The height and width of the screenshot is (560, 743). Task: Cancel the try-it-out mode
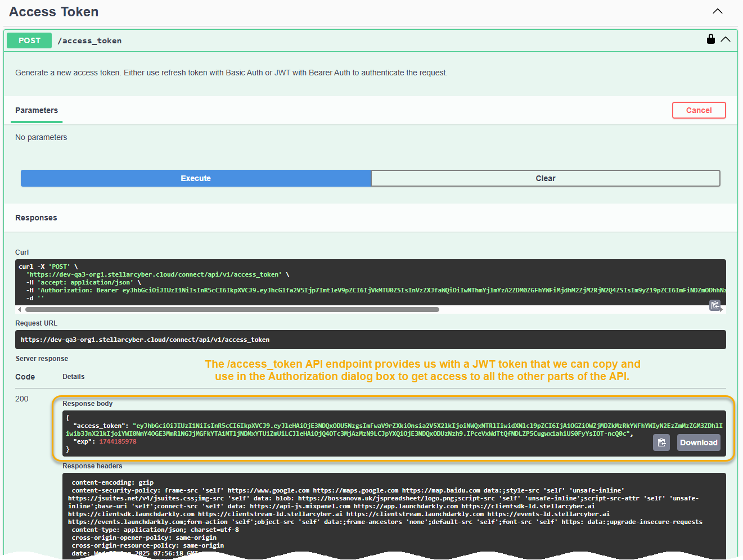tap(699, 110)
